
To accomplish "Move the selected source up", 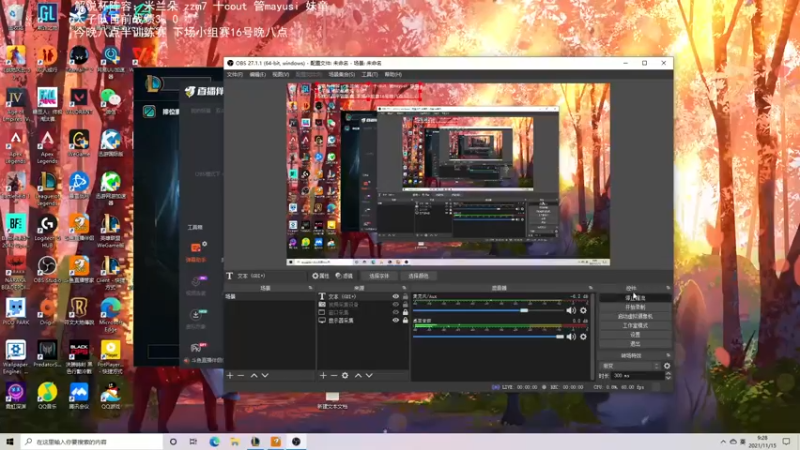I will [x=358, y=376].
